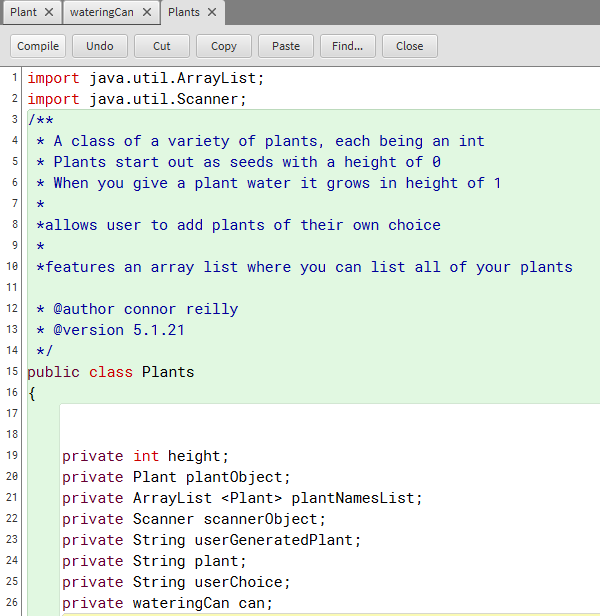This screenshot has width=600, height=616.
Task: Click empty line 17 in editor
Action: click(330, 414)
